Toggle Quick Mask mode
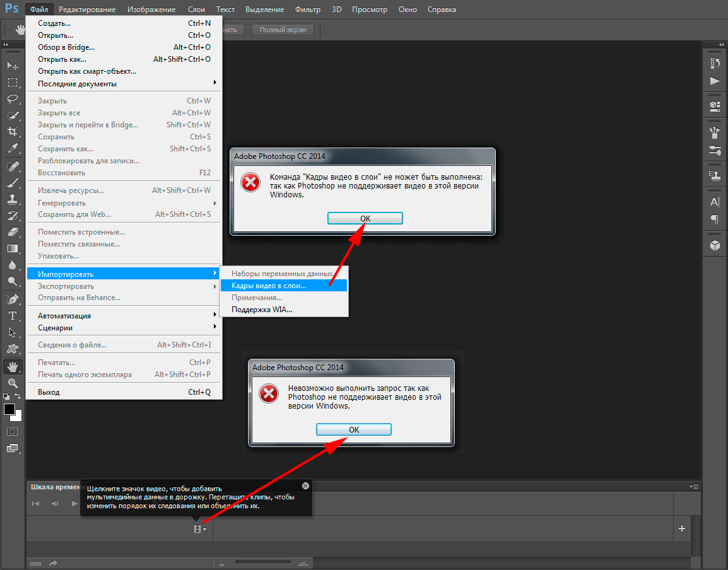 13,432
